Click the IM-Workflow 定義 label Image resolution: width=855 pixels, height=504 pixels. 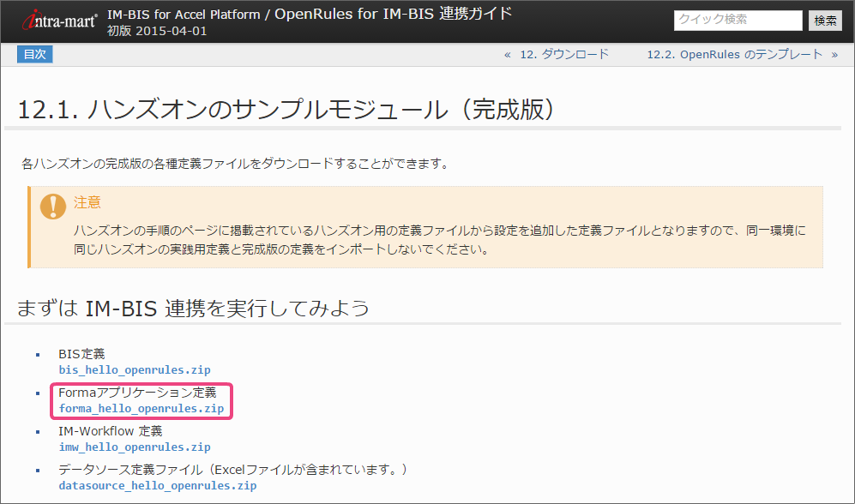coord(110,431)
